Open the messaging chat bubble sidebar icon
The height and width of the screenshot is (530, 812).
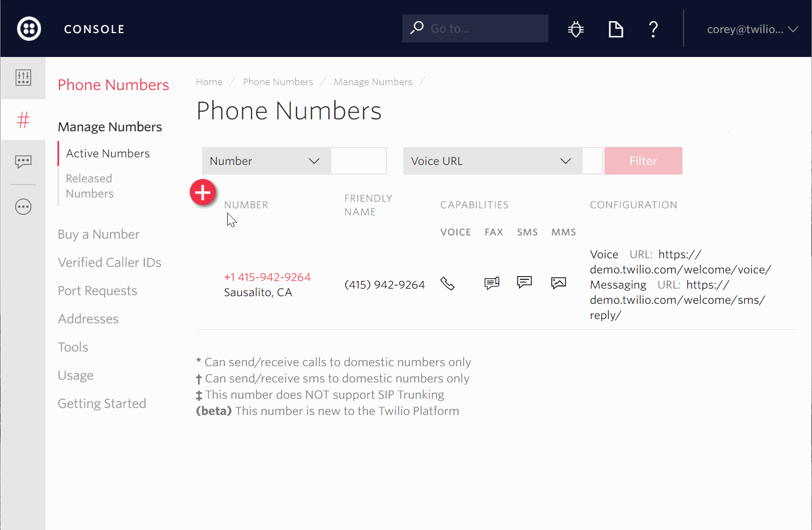click(x=23, y=162)
